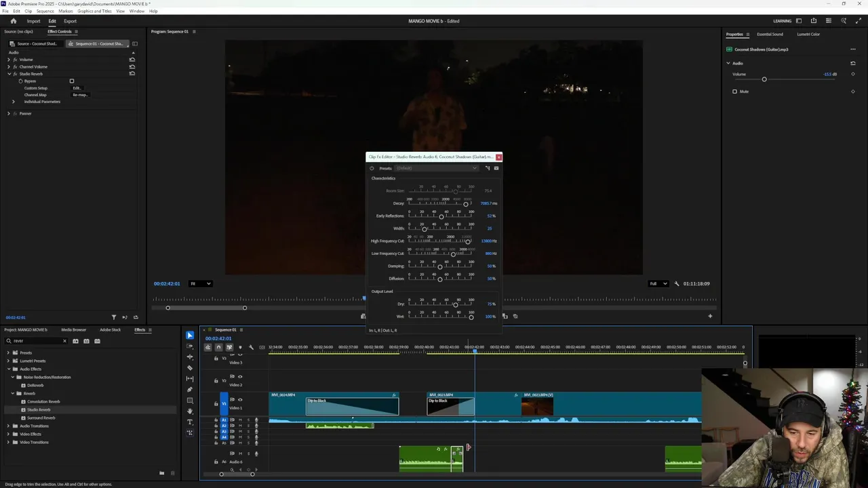This screenshot has height=488, width=868.
Task: Select the Hand tool
Action: [190, 411]
